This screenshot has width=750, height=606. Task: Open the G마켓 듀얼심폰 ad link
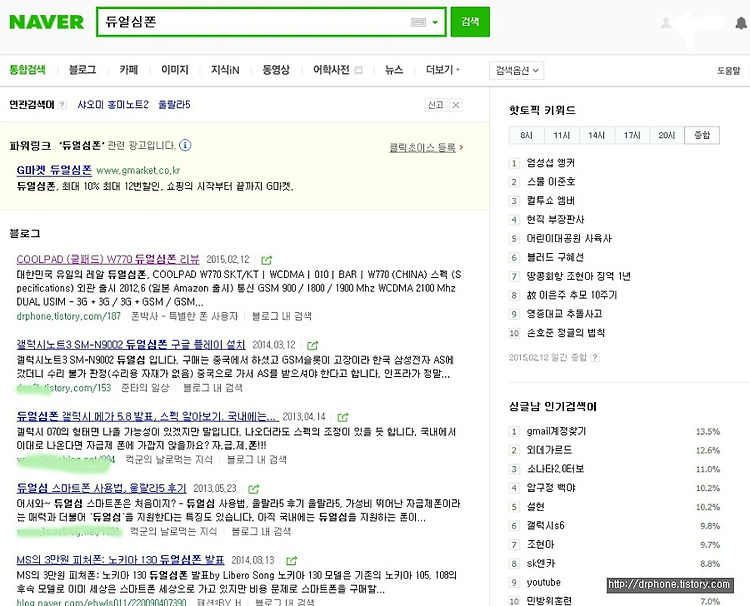(54, 170)
